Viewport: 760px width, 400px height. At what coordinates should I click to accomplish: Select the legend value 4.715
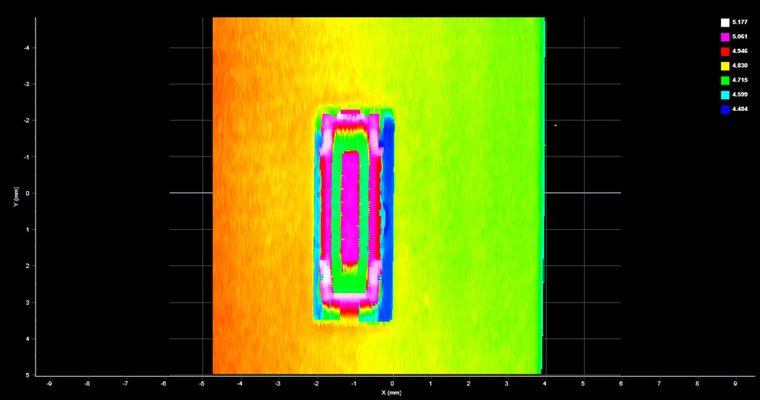pos(740,80)
